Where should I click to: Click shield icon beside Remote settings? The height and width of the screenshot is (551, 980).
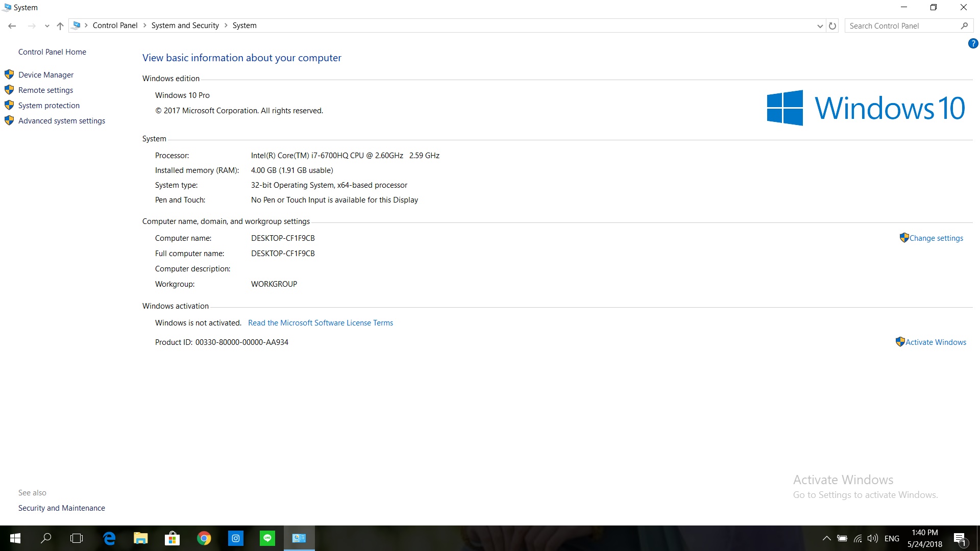tap(9, 90)
